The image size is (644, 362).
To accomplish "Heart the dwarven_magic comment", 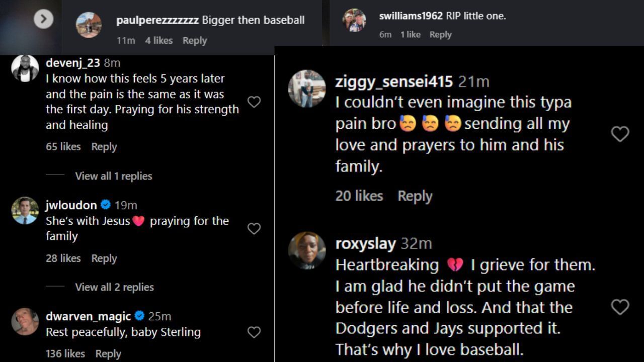I will pos(254,332).
